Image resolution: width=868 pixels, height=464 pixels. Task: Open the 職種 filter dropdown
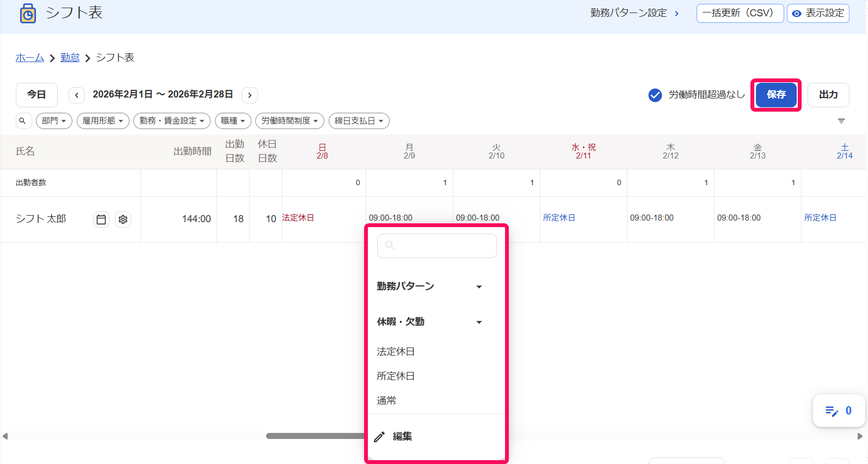pos(233,121)
